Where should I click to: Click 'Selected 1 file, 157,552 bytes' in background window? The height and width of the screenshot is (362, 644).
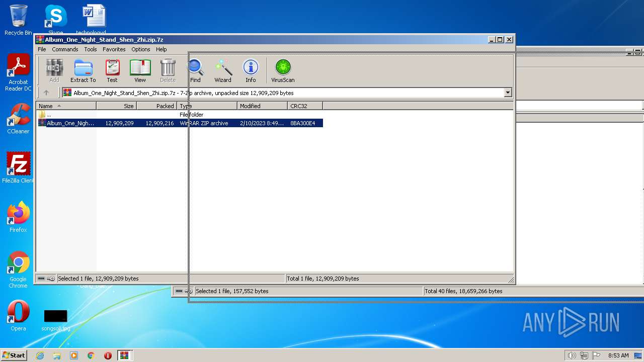(x=232, y=291)
